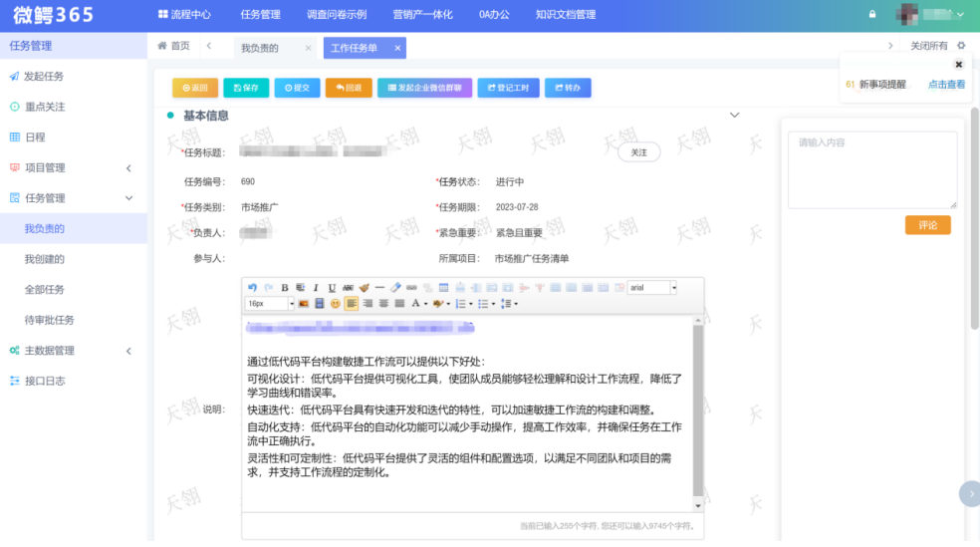
Task: Click the undo icon in the editor
Action: [x=252, y=288]
